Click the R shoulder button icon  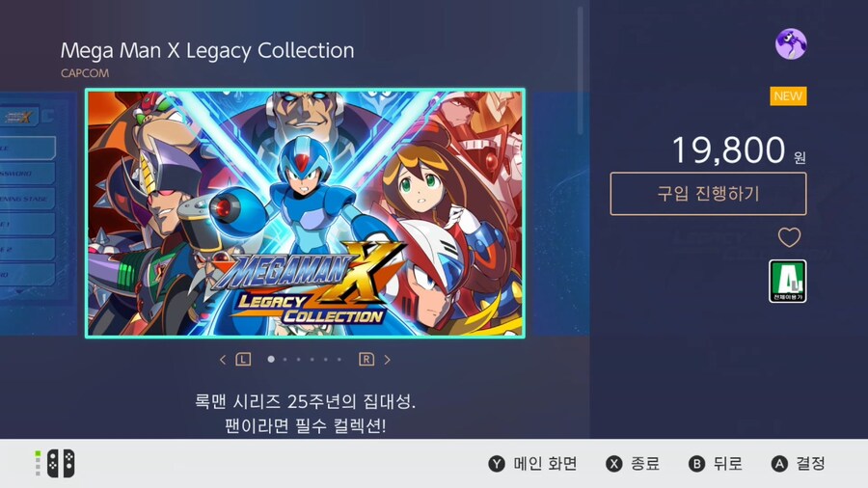pos(366,360)
